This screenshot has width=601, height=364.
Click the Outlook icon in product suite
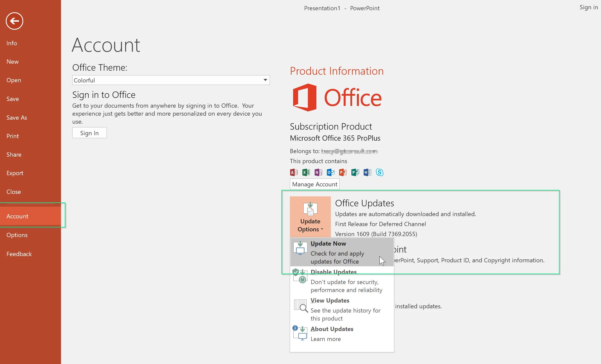pos(331,172)
